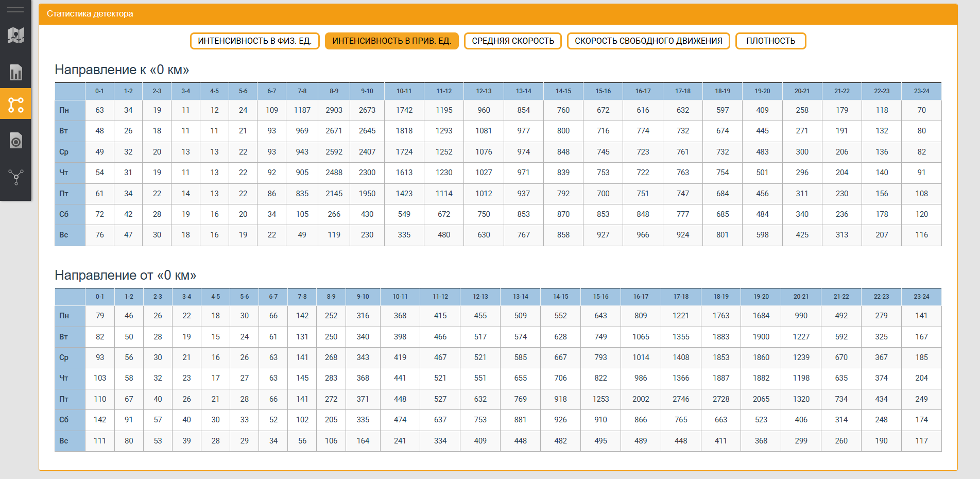Open the hamburger menu at sidebar top
Image resolution: width=980 pixels, height=479 pixels.
tap(15, 8)
